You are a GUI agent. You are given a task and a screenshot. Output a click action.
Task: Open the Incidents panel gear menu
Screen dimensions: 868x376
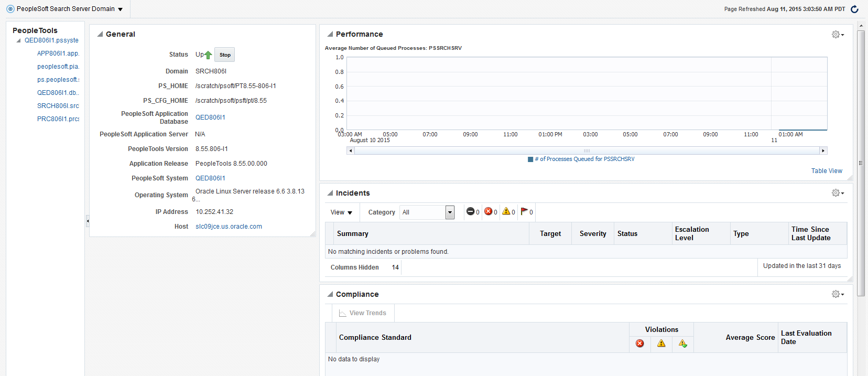click(838, 193)
